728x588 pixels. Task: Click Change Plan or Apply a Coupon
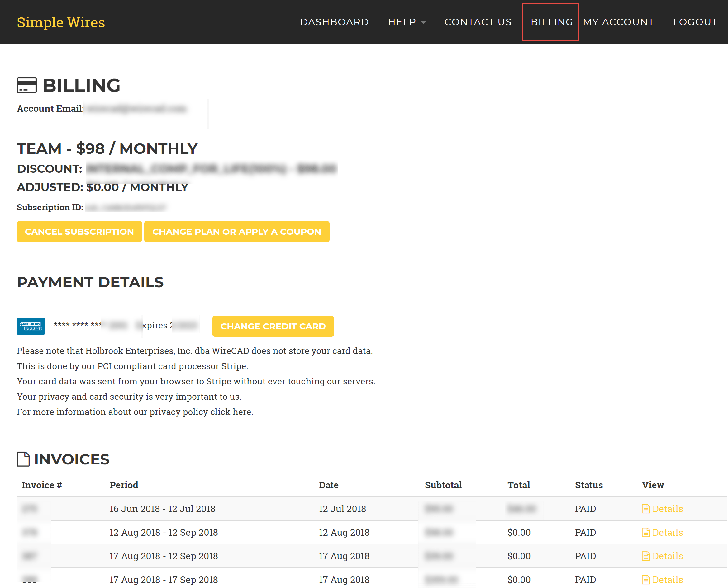click(x=236, y=232)
